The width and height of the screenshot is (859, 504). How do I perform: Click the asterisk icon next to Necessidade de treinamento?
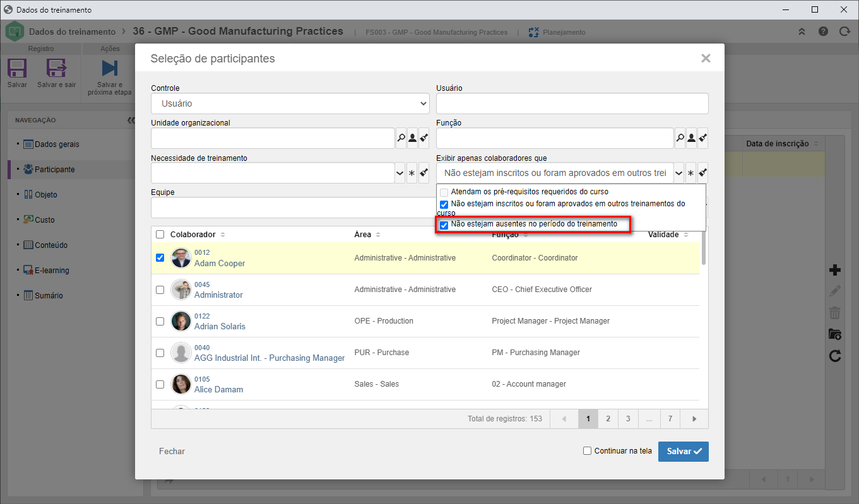[x=412, y=173]
